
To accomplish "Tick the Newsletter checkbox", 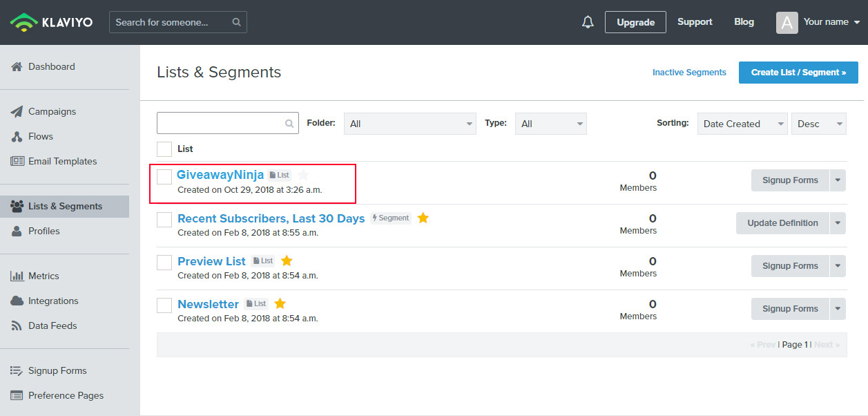I will (x=164, y=305).
